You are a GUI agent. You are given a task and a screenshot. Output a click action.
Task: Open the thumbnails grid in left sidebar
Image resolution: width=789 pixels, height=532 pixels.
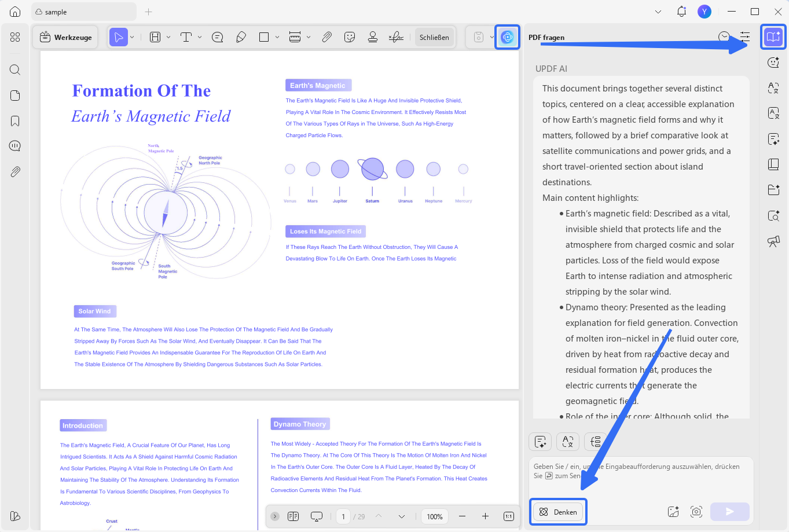point(15,37)
